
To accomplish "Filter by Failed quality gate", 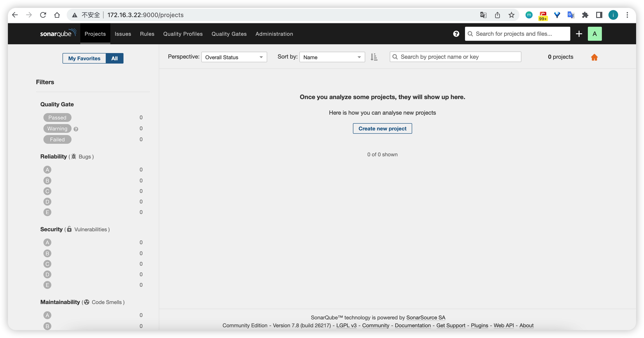I will (x=57, y=139).
